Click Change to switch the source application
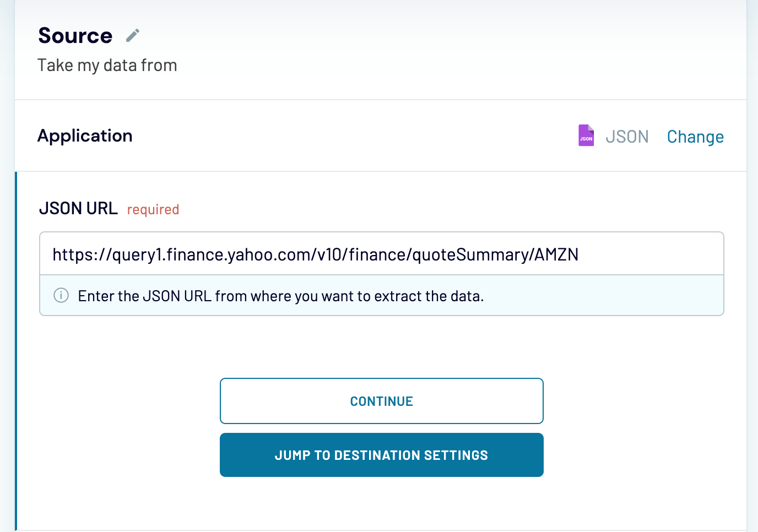The image size is (758, 532). click(x=695, y=136)
